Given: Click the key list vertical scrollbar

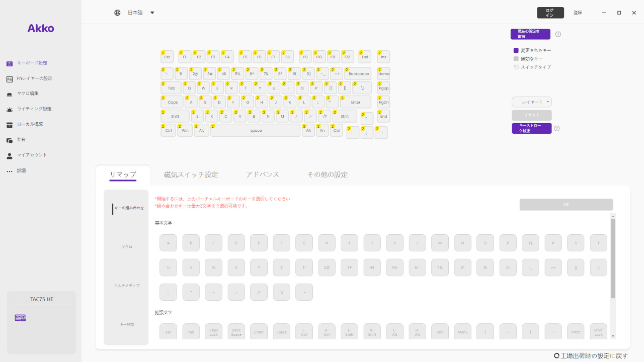Looking at the screenshot, I should tap(612, 259).
